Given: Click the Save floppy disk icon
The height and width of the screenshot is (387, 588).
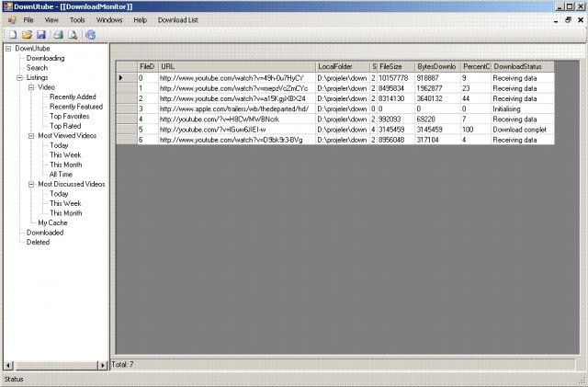Looking at the screenshot, I should click(x=40, y=35).
